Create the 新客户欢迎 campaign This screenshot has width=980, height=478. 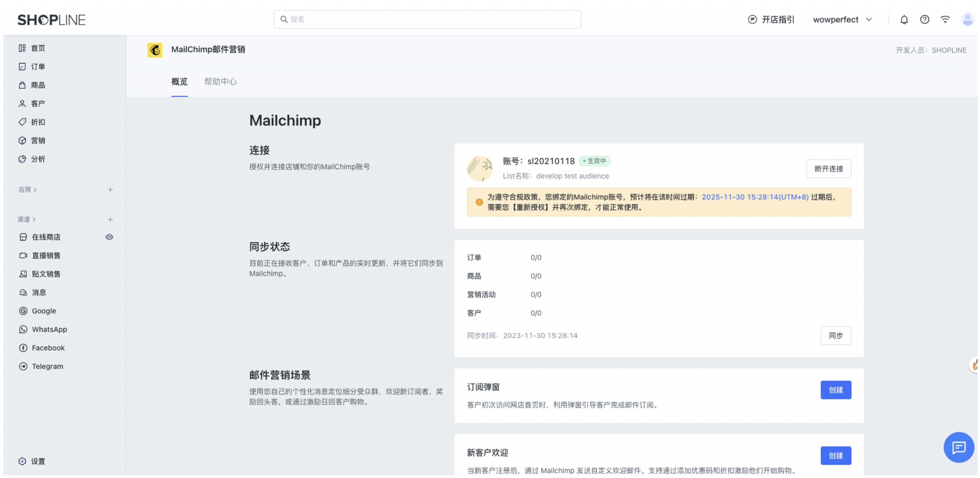[835, 455]
